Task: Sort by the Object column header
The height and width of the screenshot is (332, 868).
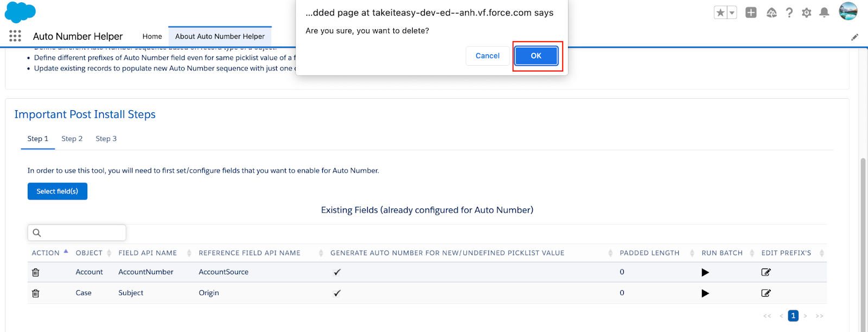Action: click(x=93, y=253)
